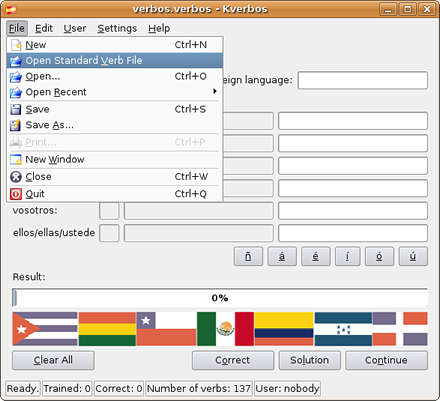Focus the foreign language input field
The height and width of the screenshot is (401, 440).
(363, 80)
